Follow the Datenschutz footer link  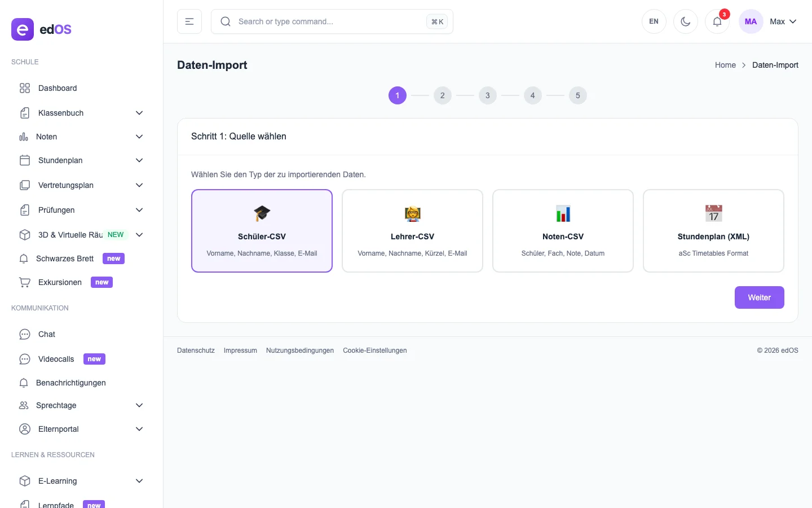pos(196,351)
